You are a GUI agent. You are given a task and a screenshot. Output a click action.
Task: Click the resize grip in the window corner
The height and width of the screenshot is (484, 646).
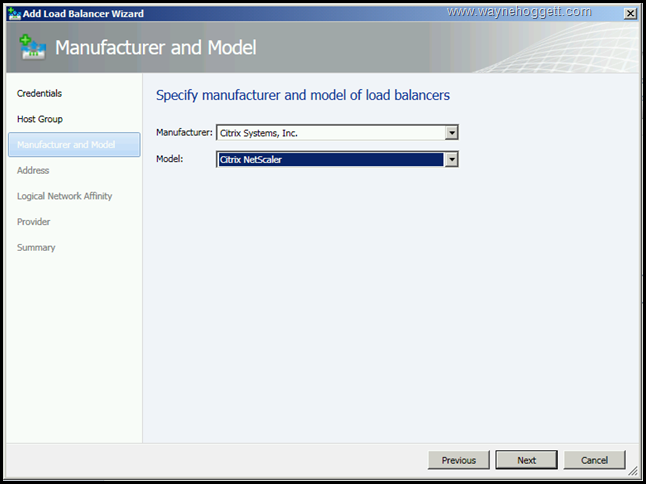(x=632, y=470)
